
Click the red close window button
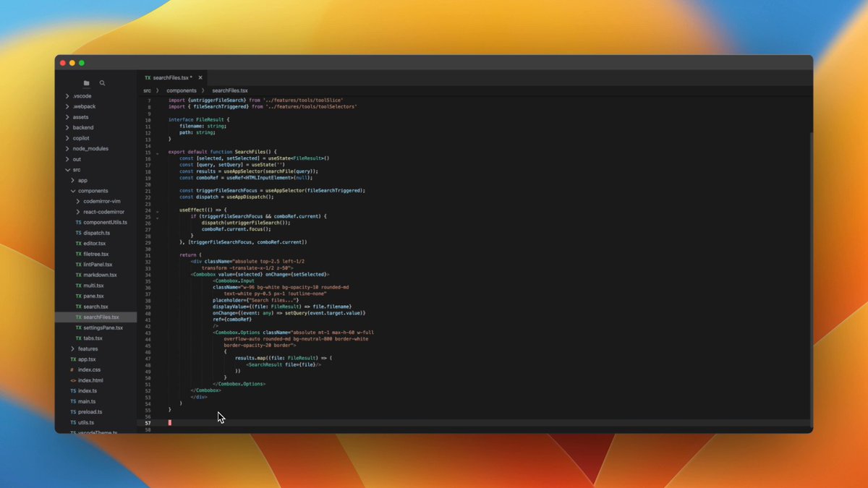[63, 63]
